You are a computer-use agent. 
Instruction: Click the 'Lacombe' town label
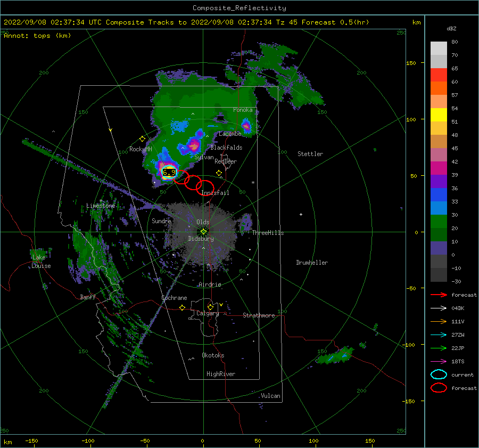pyautogui.click(x=230, y=134)
